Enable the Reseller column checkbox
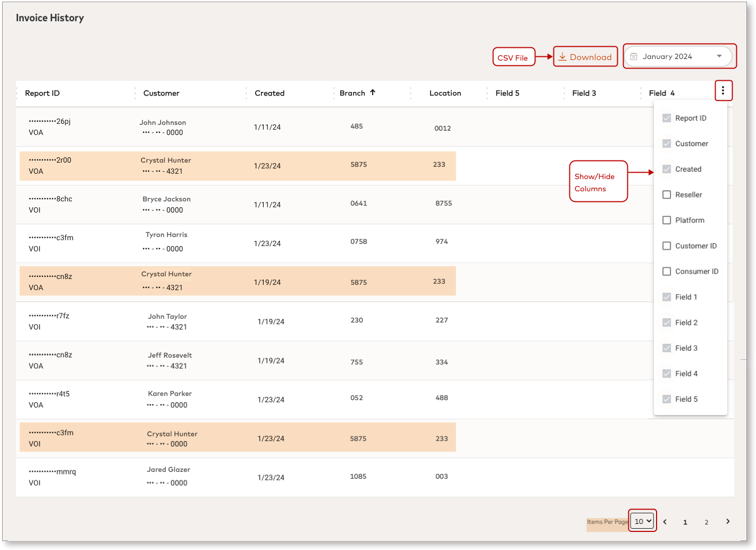This screenshot has height=550, width=756. tap(667, 194)
